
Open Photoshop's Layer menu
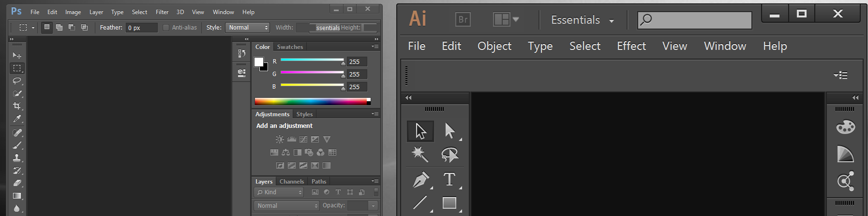tap(96, 12)
